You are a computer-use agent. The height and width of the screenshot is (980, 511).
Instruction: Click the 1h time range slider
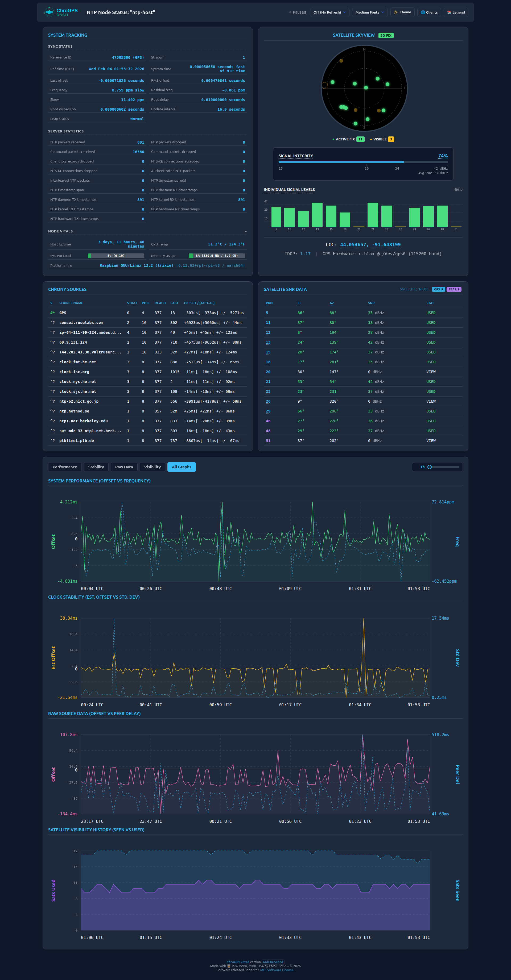pyautogui.click(x=430, y=467)
